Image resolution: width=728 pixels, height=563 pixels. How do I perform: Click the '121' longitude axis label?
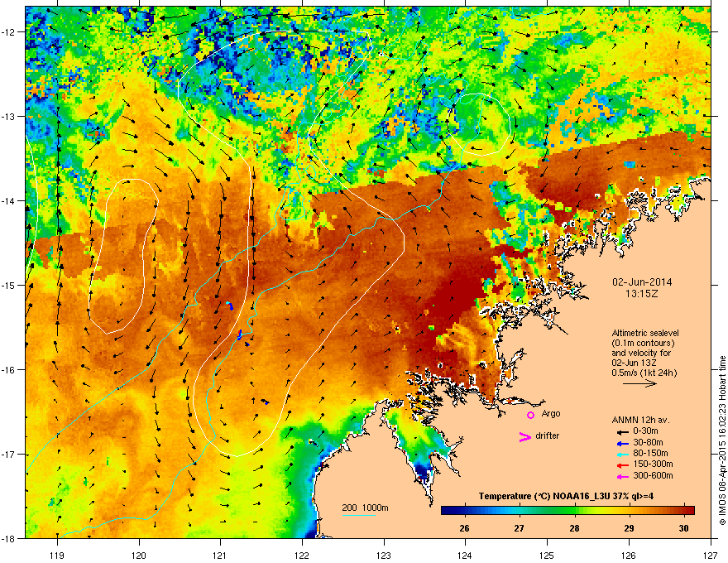tap(221, 555)
